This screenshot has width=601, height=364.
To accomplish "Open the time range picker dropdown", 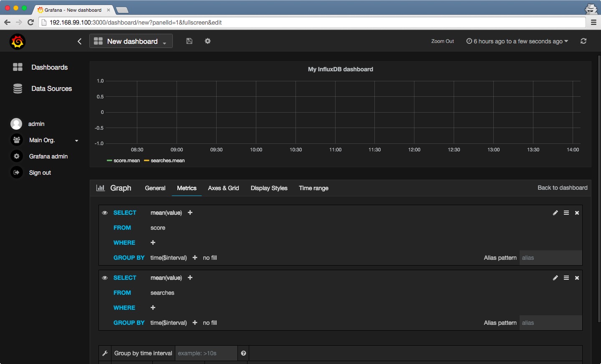I will point(517,41).
